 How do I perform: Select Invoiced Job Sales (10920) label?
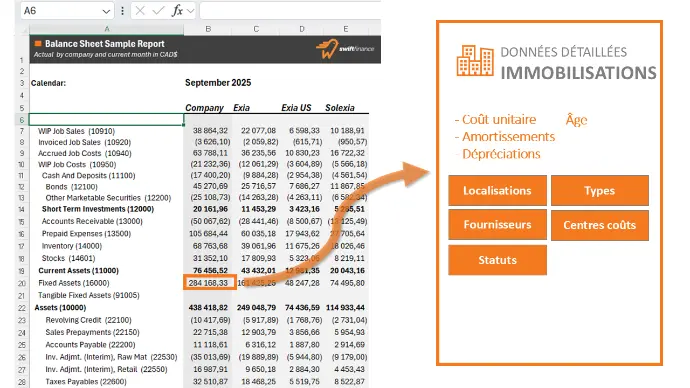click(84, 142)
